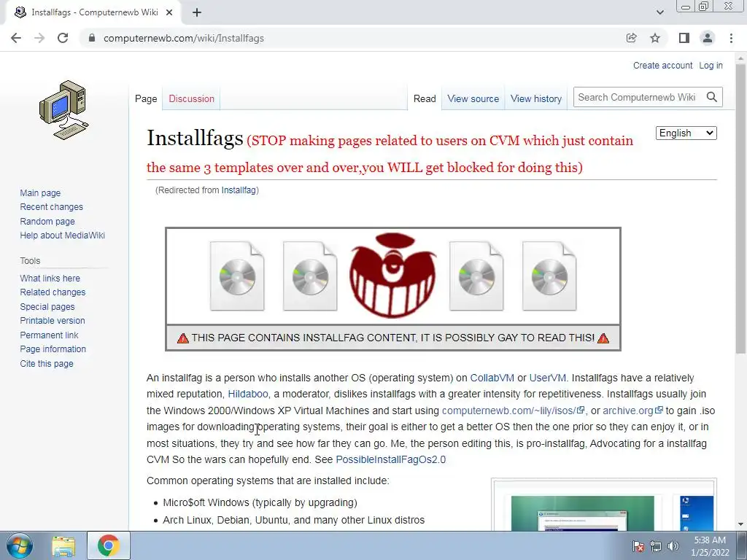Image resolution: width=747 pixels, height=560 pixels.
Task: Click the right warning triangle icon
Action: (x=603, y=338)
